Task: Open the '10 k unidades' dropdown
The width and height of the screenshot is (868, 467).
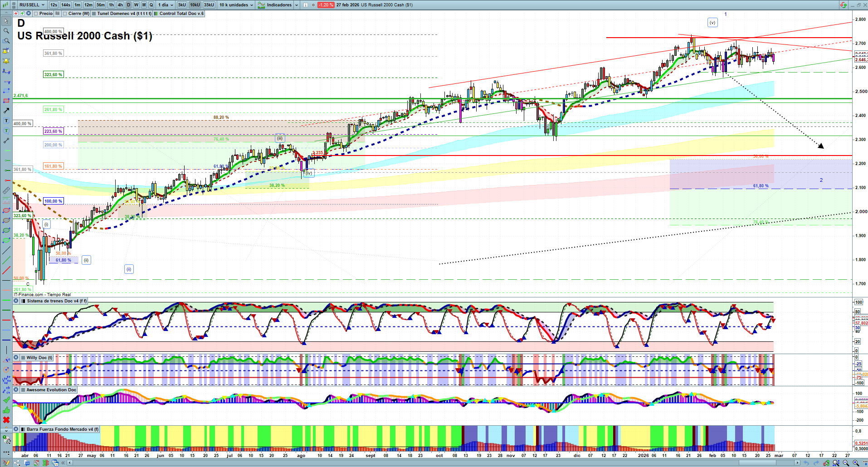Action: click(236, 5)
